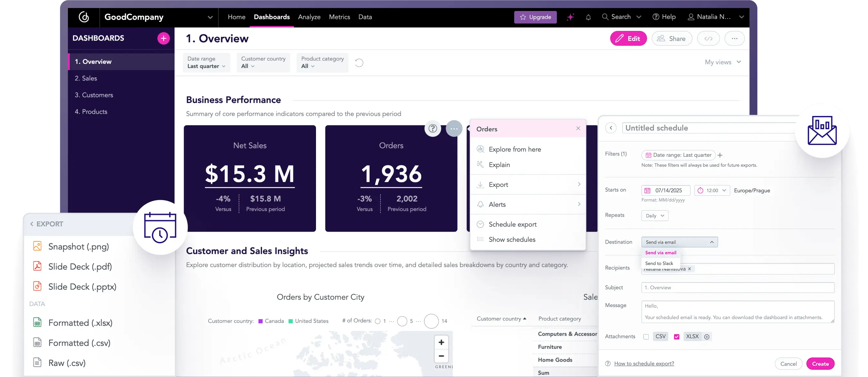Expand the My views dropdown

(723, 62)
